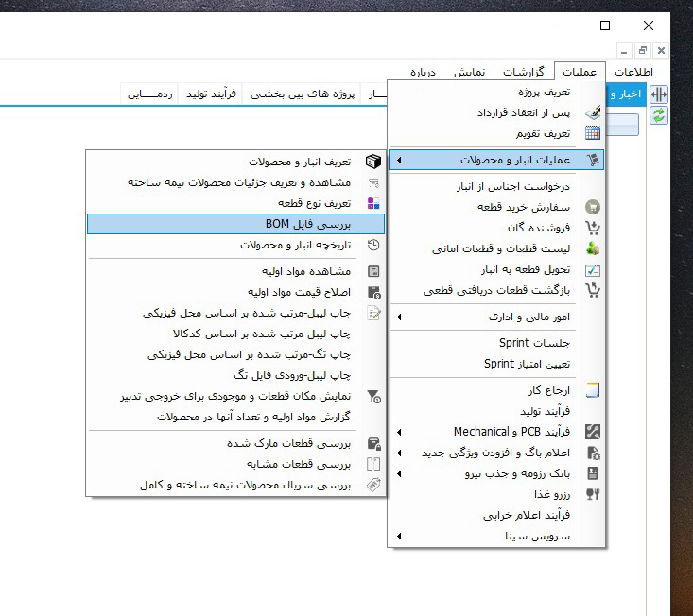Open the عملیات menu in the menu bar
This screenshot has width=693, height=616.
580,72
